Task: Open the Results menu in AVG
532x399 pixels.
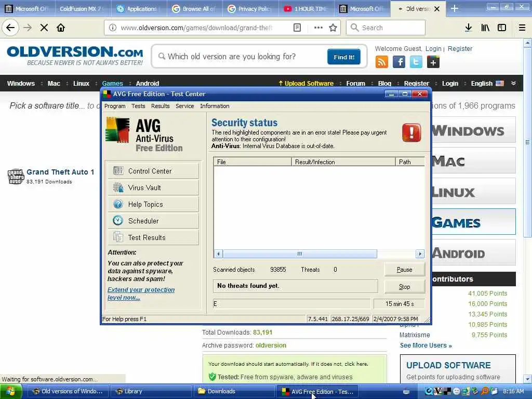Action: tap(160, 106)
